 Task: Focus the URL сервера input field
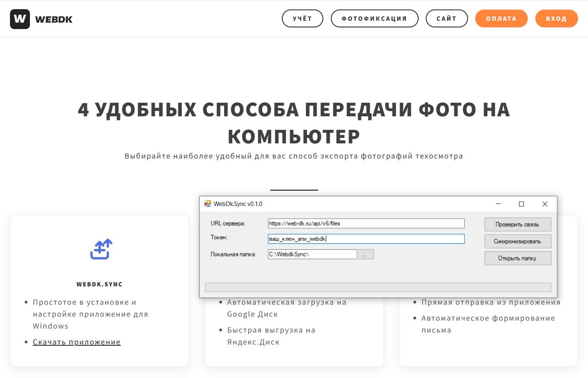[x=366, y=223]
